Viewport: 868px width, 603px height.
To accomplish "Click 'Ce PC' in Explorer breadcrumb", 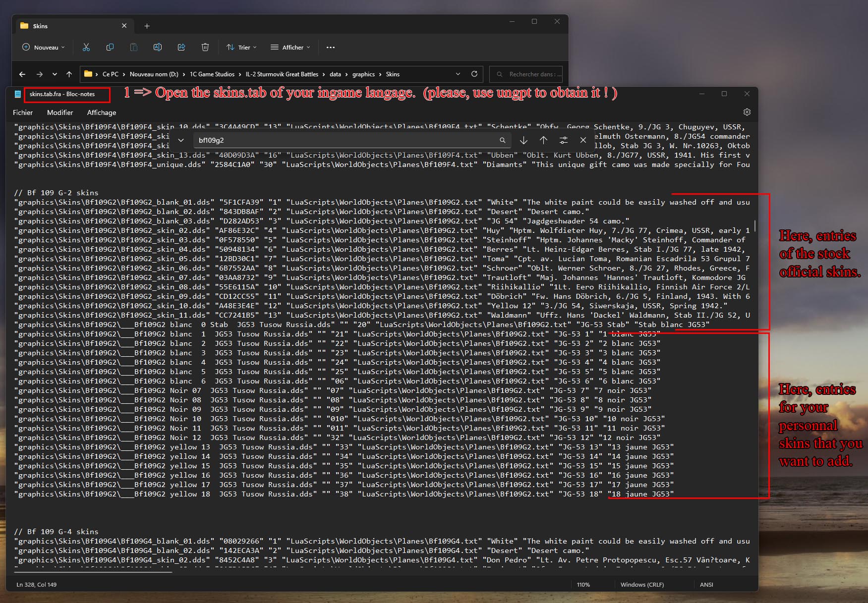I will click(111, 74).
